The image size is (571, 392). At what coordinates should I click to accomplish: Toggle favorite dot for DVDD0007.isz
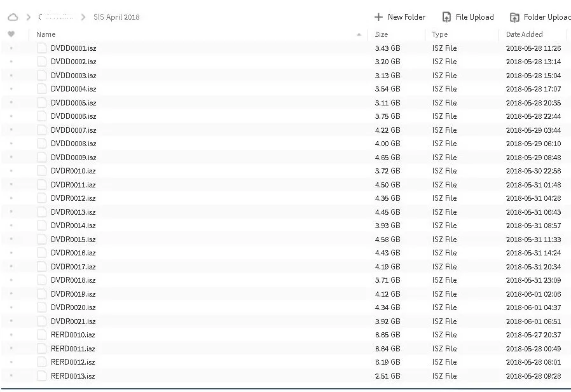tap(11, 130)
